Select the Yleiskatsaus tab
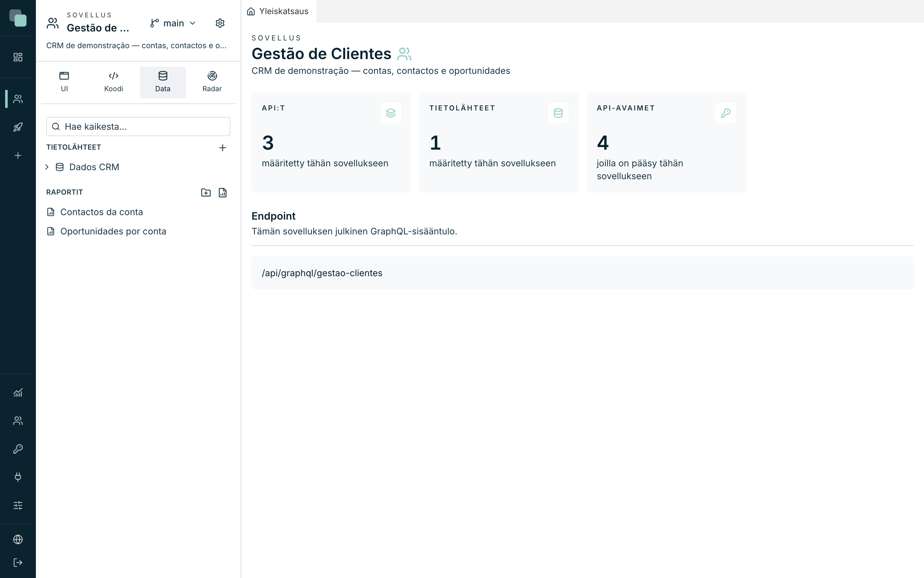This screenshot has height=578, width=924. (x=278, y=12)
